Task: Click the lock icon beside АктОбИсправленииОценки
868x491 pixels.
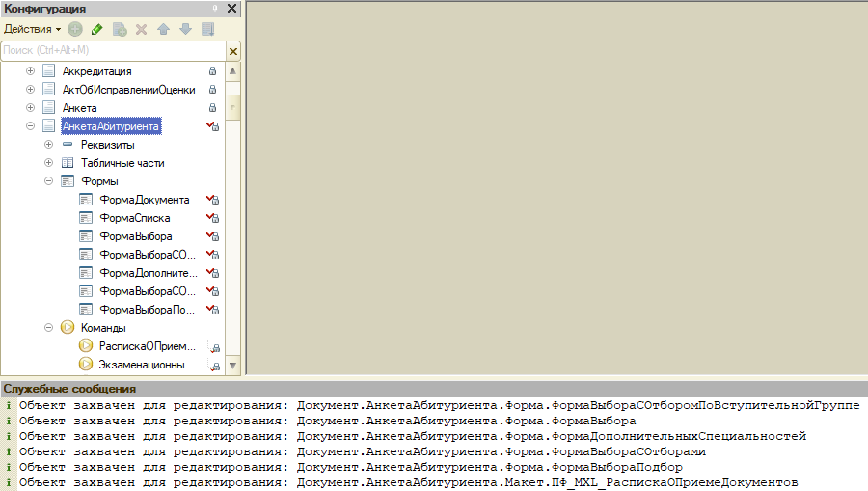Action: coord(212,89)
